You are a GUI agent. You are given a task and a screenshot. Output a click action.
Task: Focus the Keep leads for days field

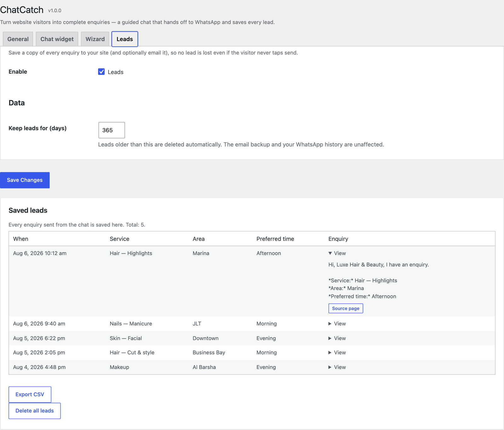[112, 130]
